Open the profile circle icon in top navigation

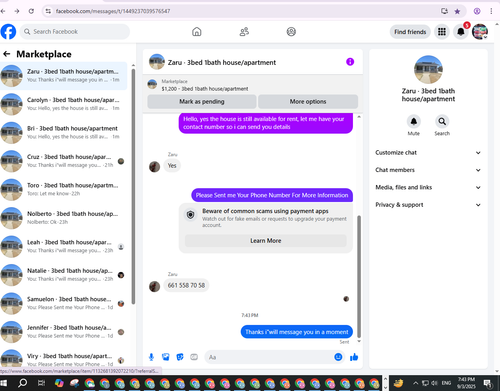tap(291, 32)
